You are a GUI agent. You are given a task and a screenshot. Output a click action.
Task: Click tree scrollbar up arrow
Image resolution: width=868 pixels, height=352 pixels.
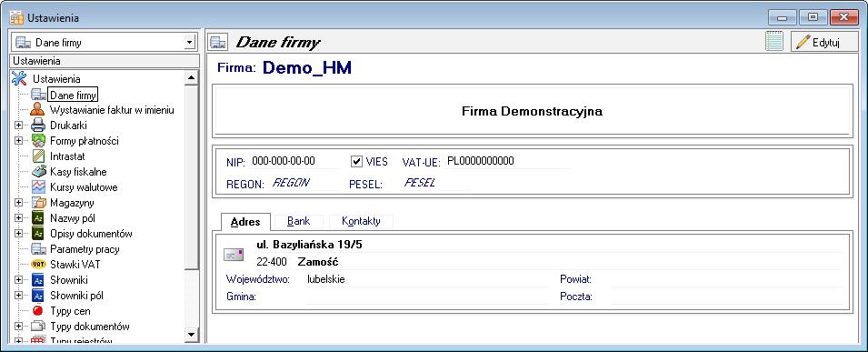191,78
